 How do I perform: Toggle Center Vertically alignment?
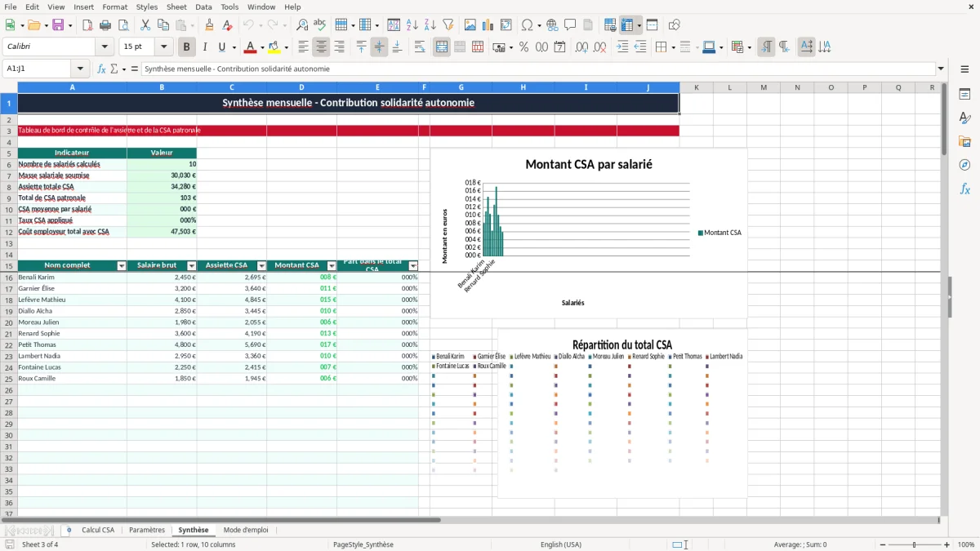coord(379,47)
